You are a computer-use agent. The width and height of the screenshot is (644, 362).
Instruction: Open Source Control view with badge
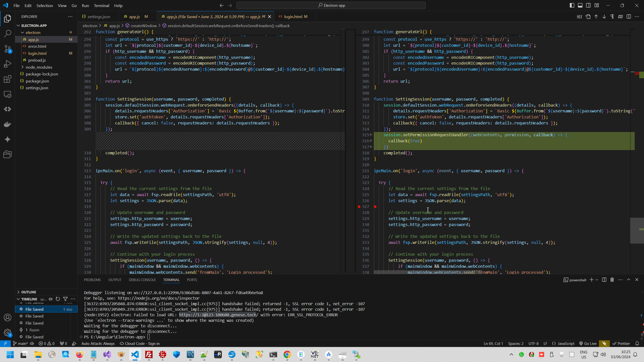[8, 49]
